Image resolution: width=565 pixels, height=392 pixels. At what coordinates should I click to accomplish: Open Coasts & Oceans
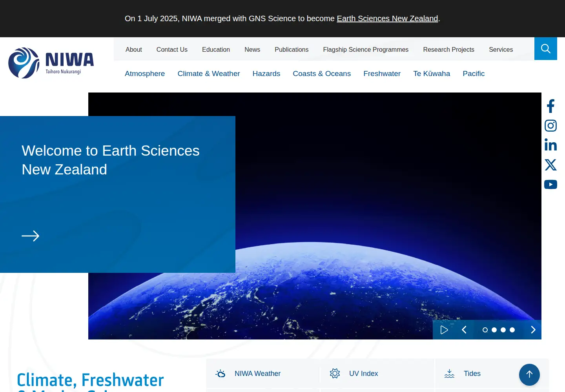pos(322,74)
